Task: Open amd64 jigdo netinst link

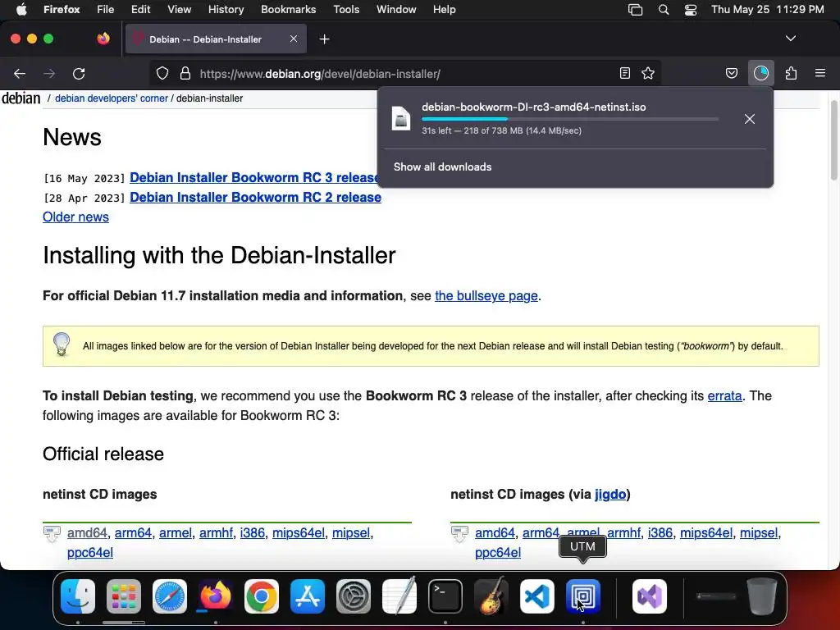Action: coord(495,532)
